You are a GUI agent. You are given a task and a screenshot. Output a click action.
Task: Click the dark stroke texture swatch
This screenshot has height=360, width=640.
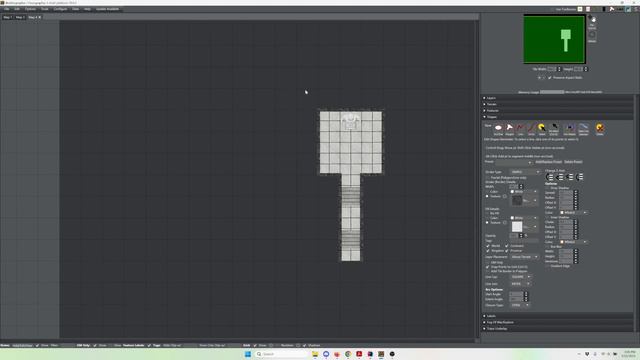[x=517, y=200]
